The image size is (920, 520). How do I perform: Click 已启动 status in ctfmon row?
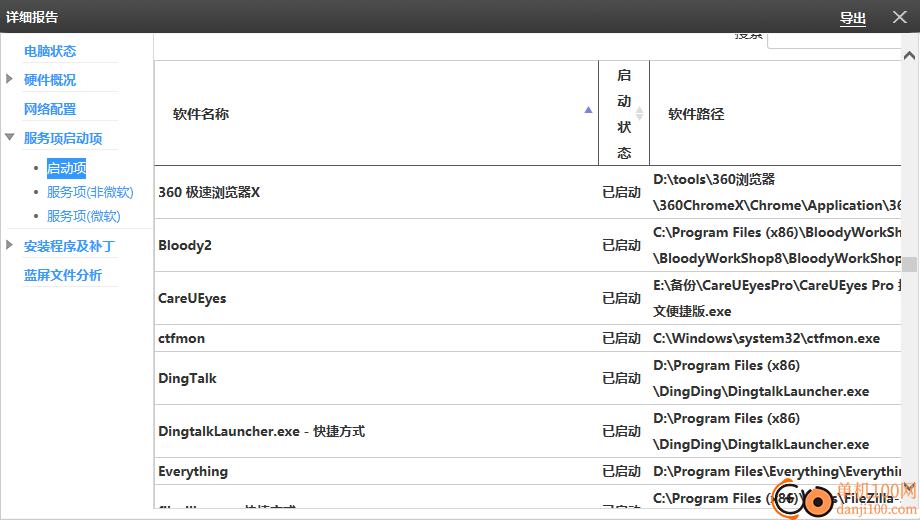pyautogui.click(x=621, y=339)
